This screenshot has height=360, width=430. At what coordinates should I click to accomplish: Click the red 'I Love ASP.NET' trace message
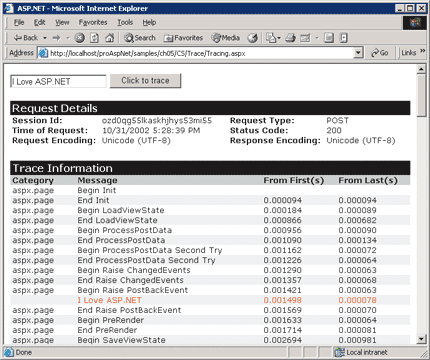(110, 300)
